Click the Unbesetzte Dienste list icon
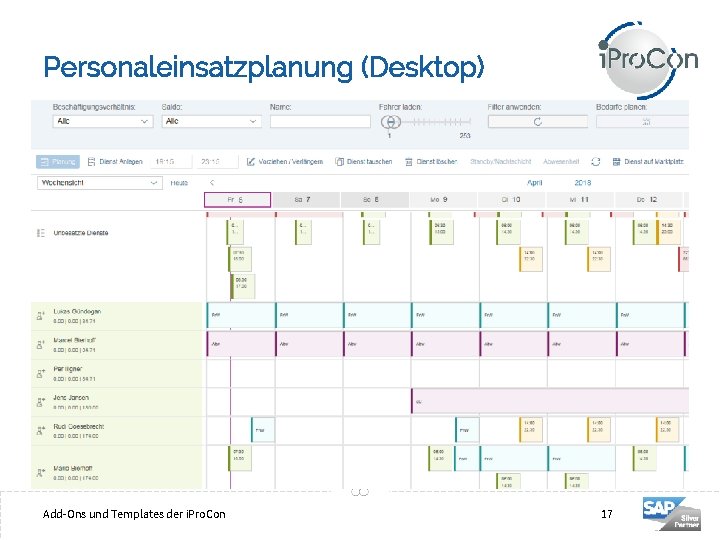720x540 pixels. click(x=40, y=233)
